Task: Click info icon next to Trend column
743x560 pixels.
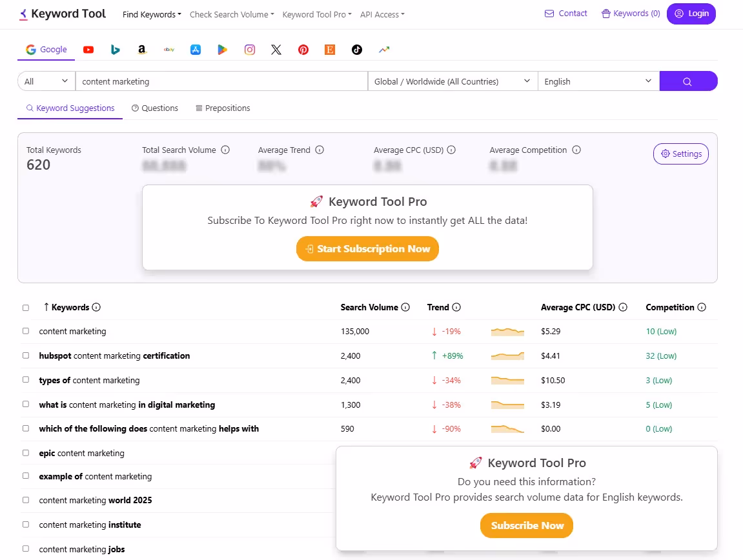Action: [456, 307]
